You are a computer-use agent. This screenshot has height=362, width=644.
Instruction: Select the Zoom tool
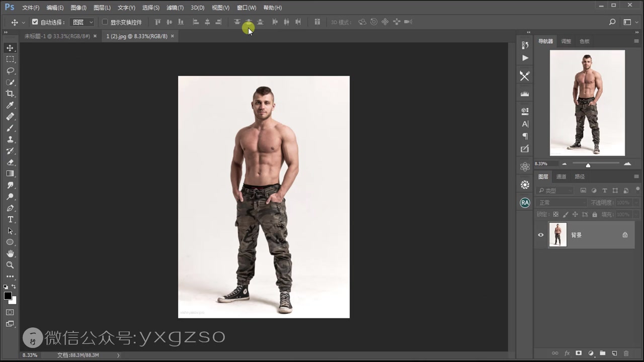(10, 265)
